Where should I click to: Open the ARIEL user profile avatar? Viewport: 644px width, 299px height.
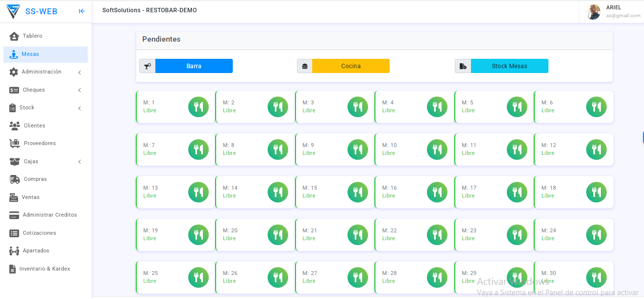coord(594,12)
